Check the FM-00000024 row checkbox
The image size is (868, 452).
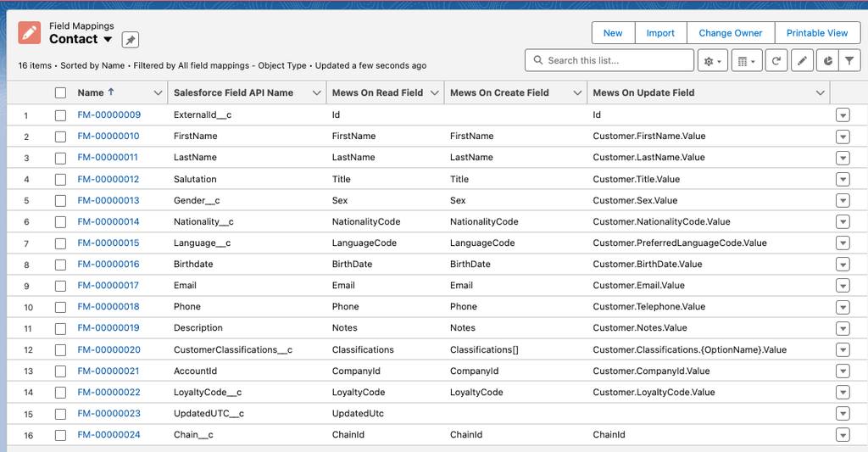pyautogui.click(x=60, y=435)
